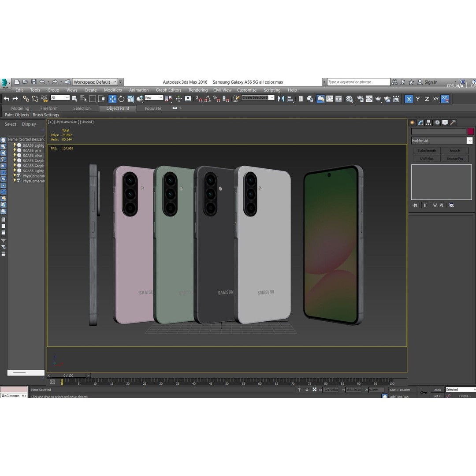Open the Selected key filter dropdown
The width and height of the screenshot is (476, 476).
[461, 390]
